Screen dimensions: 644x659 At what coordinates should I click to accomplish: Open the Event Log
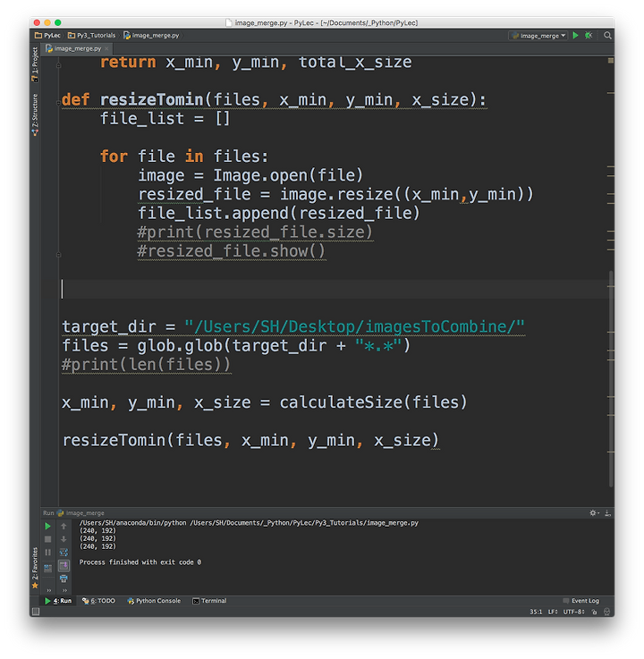click(581, 601)
